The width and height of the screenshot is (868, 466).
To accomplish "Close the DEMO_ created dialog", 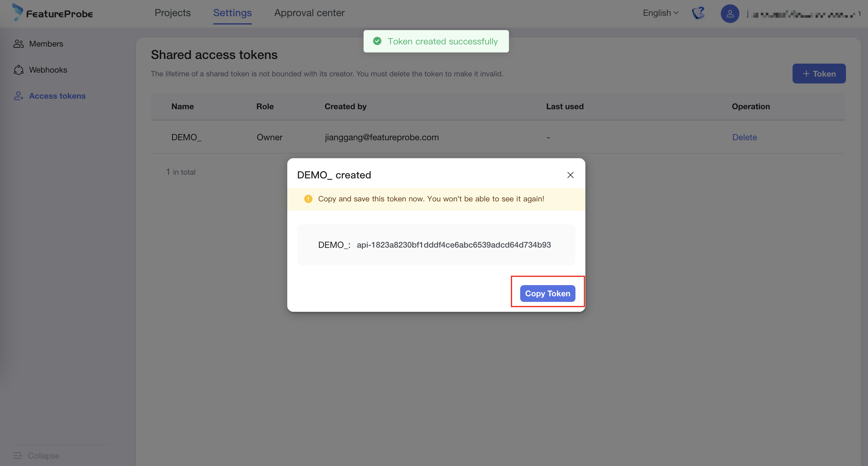I will [x=569, y=174].
